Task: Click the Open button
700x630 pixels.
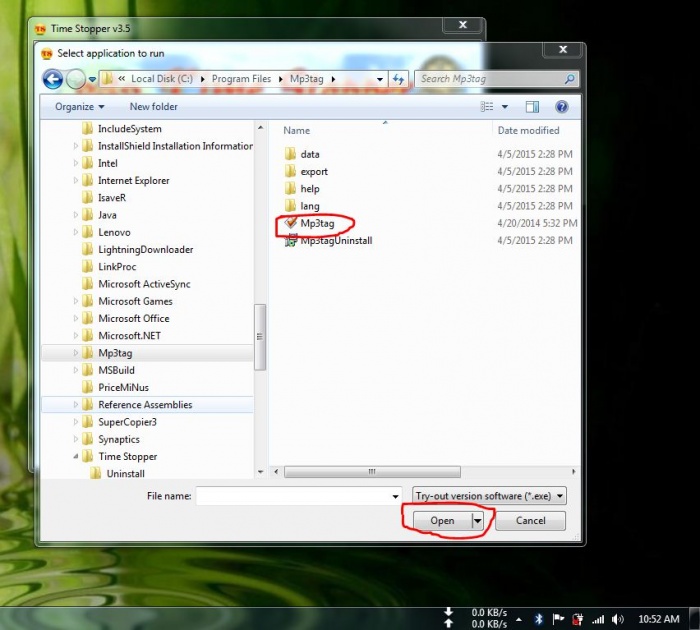Action: [x=442, y=521]
